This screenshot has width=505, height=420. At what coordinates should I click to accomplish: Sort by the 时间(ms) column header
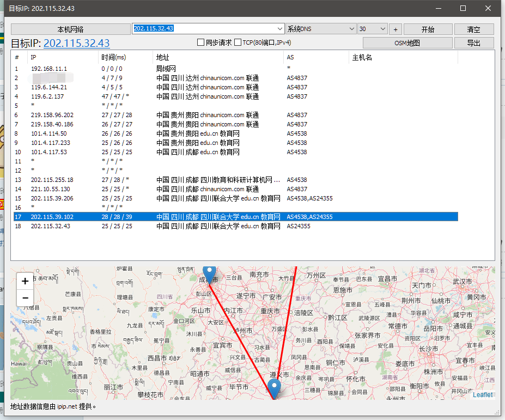coord(125,57)
